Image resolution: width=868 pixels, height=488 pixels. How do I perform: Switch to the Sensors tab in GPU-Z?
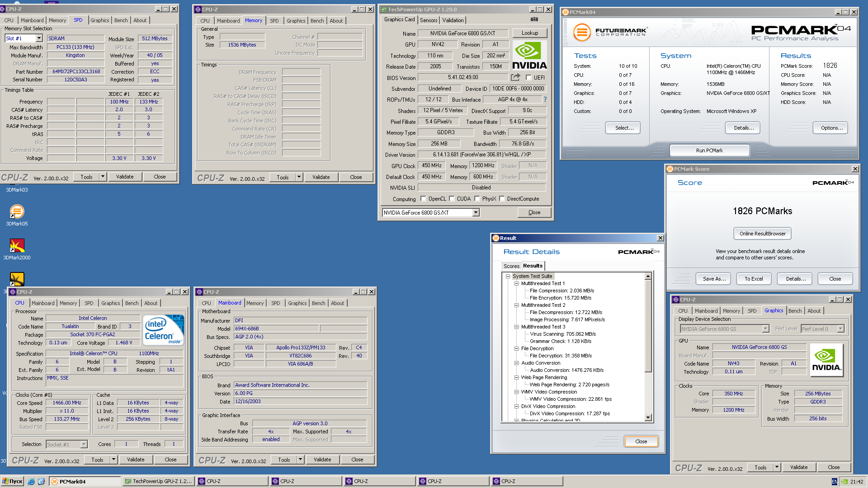pos(428,20)
